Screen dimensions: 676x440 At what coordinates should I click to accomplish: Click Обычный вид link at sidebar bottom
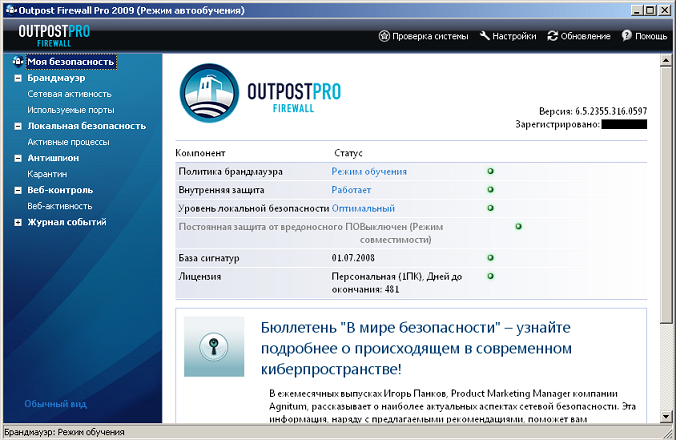(56, 404)
